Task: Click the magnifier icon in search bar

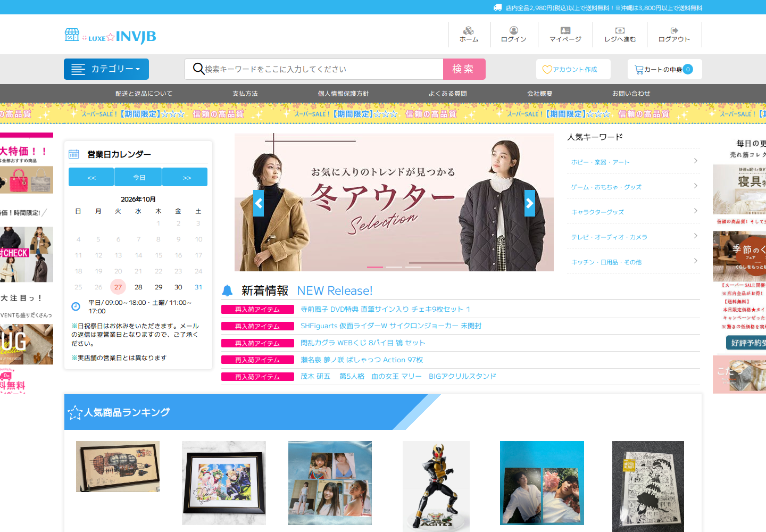Action: click(198, 69)
